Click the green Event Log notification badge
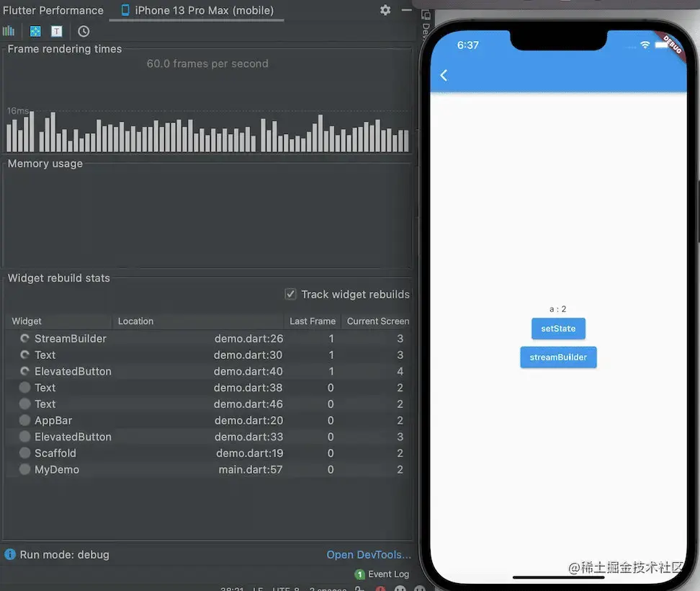Screen dimensions: 700x591 point(360,574)
